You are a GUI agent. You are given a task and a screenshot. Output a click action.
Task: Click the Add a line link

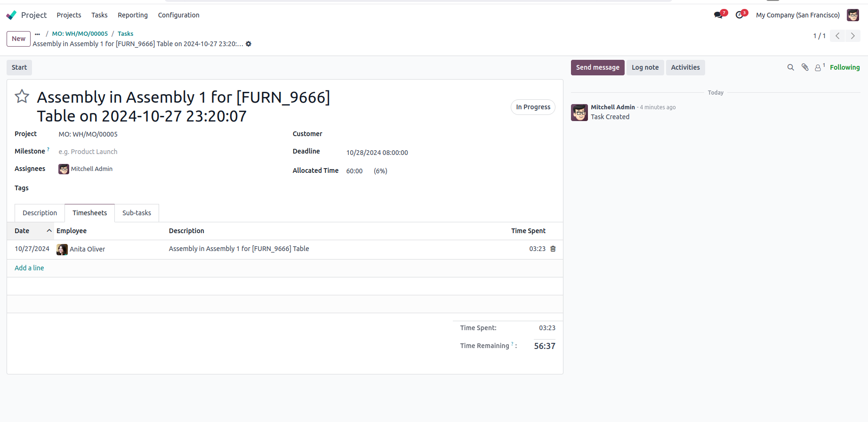[x=29, y=268]
